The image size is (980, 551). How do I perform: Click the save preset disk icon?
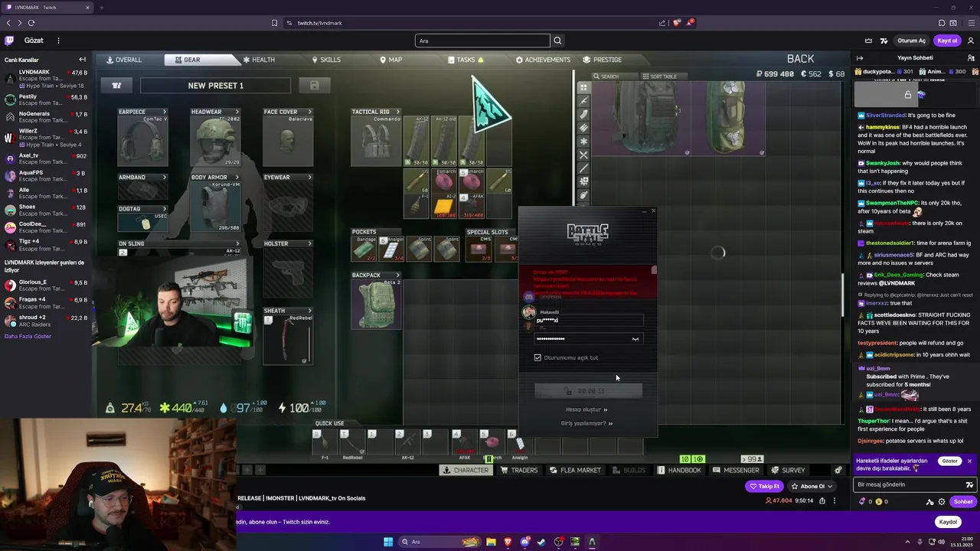coord(314,86)
